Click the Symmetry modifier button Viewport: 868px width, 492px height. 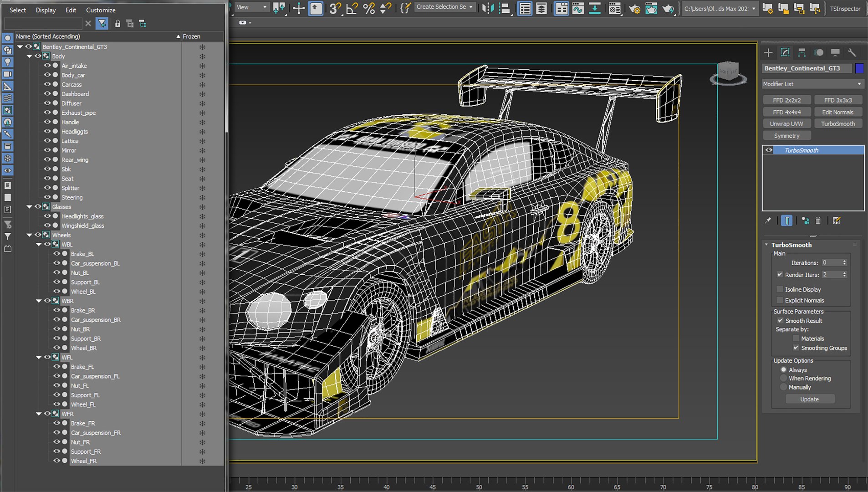coord(787,136)
